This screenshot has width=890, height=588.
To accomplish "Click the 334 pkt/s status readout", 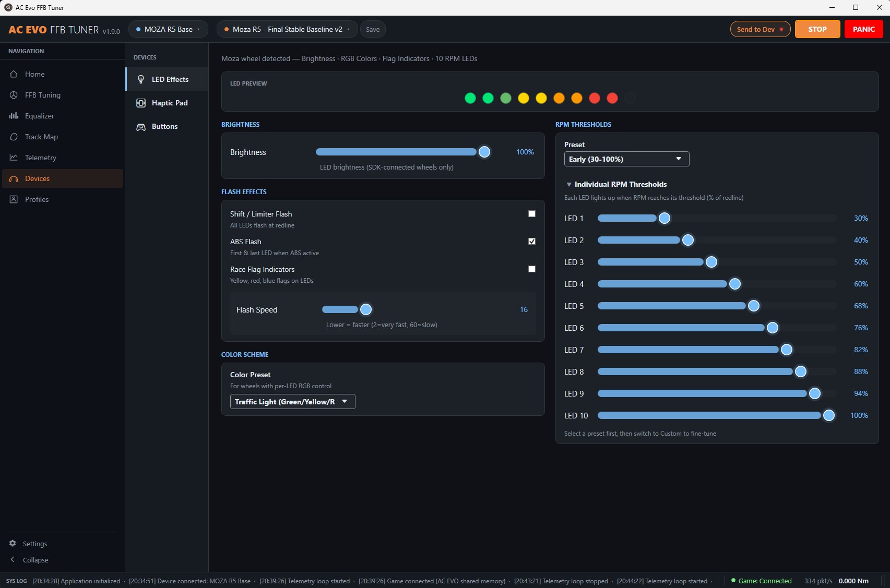I will point(818,581).
